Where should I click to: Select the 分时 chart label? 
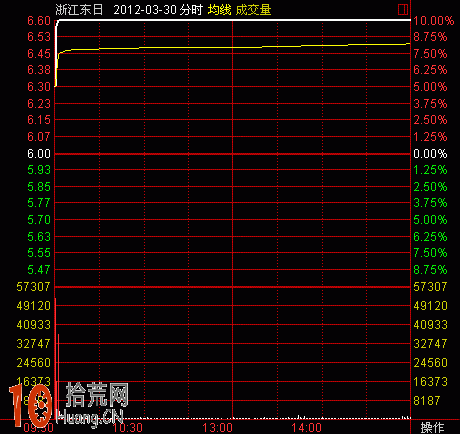[191, 10]
